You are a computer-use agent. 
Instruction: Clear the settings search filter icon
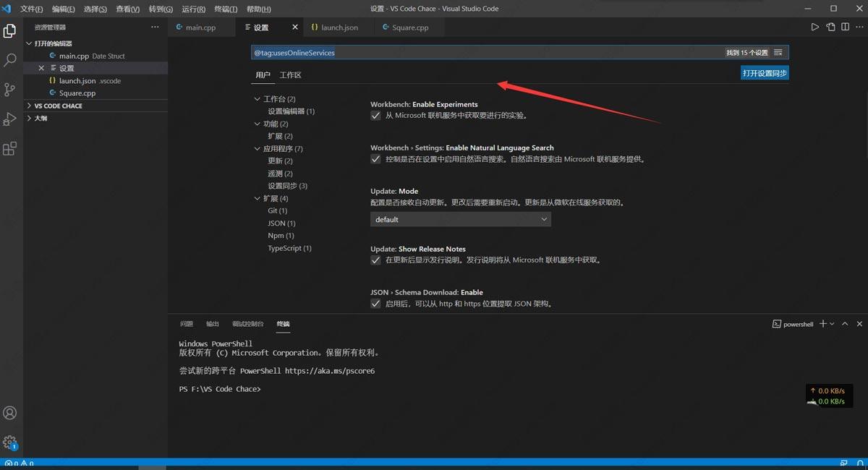[778, 53]
